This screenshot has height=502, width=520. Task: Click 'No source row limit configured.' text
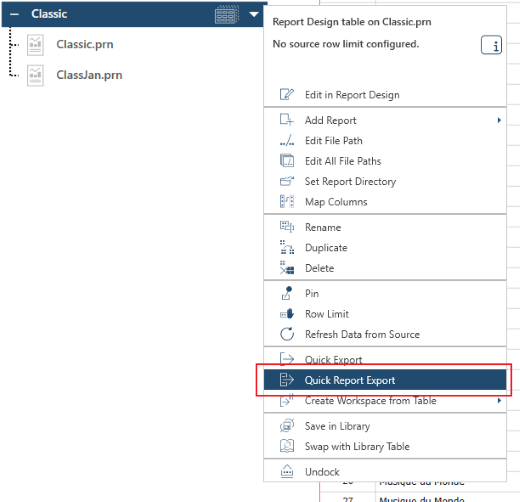346,44
